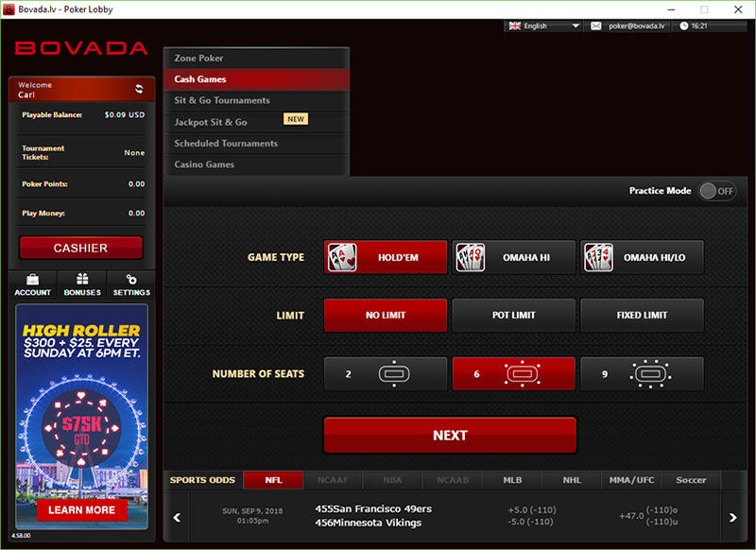Switch to NFL sports odds tab
The image size is (756, 550).
(273, 480)
